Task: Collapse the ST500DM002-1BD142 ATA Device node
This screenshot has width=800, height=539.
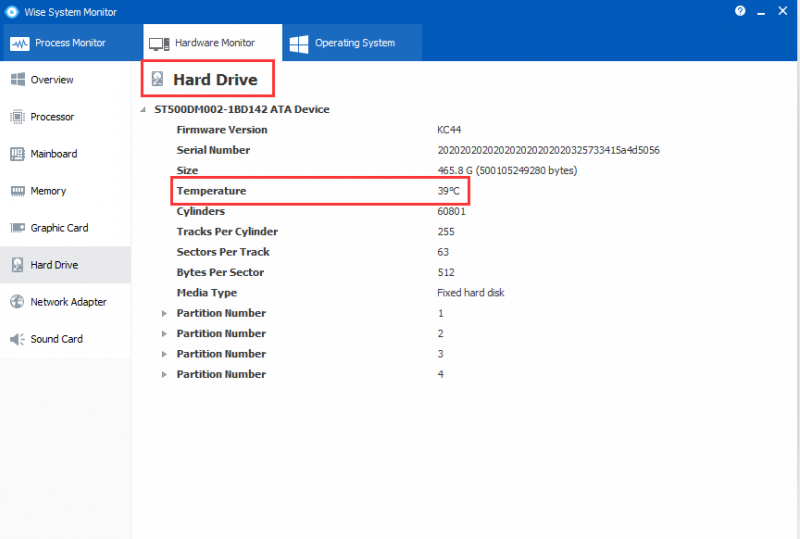Action: point(143,110)
